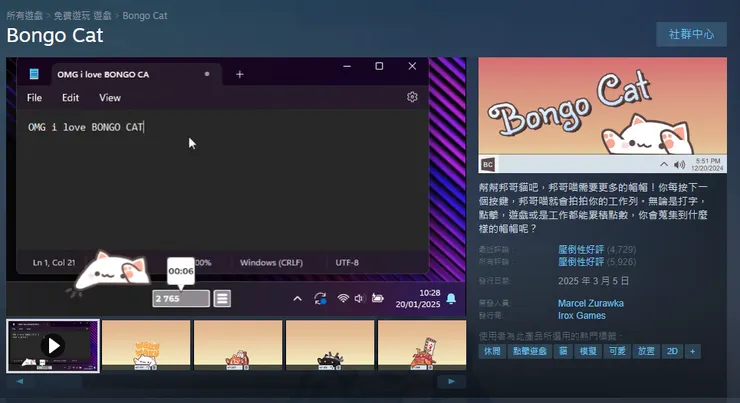Select the red hat cat screenshot thumbnail
The width and height of the screenshot is (740, 403).
click(238, 345)
